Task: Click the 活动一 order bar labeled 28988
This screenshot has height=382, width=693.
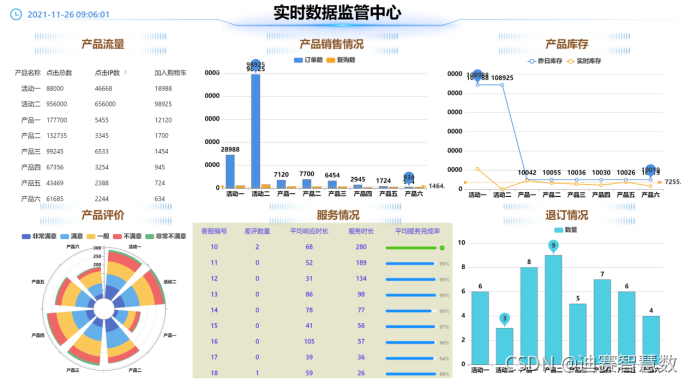Action: pos(230,172)
